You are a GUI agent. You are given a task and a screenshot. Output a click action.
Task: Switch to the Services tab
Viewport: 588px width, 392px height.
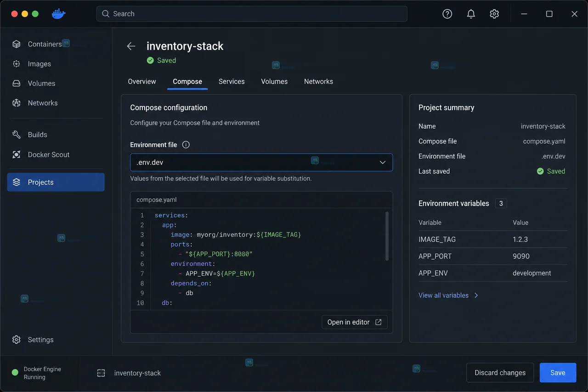pyautogui.click(x=232, y=81)
